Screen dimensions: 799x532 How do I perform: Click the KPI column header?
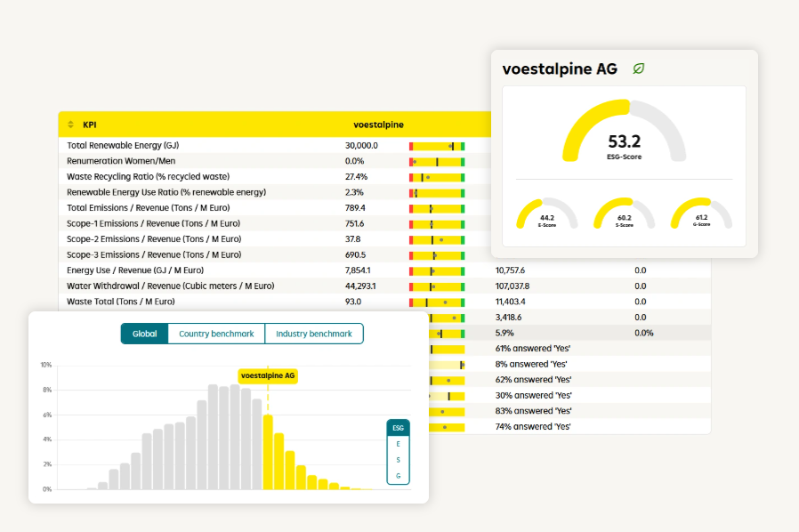(x=90, y=125)
